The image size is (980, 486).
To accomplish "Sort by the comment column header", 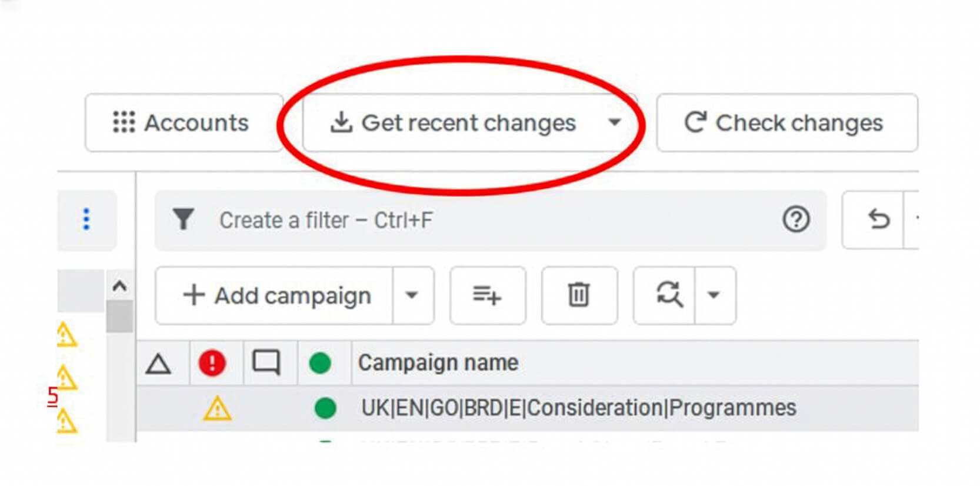I will pos(266,363).
